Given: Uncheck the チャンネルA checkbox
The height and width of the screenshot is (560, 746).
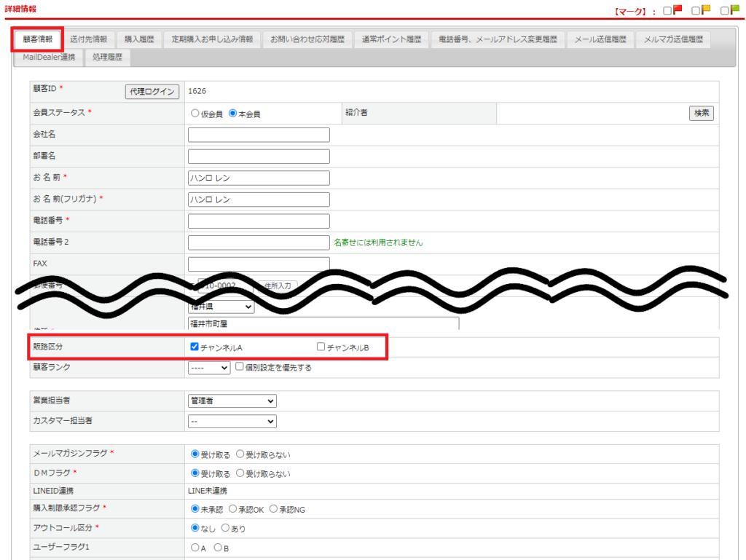Looking at the screenshot, I should 195,347.
